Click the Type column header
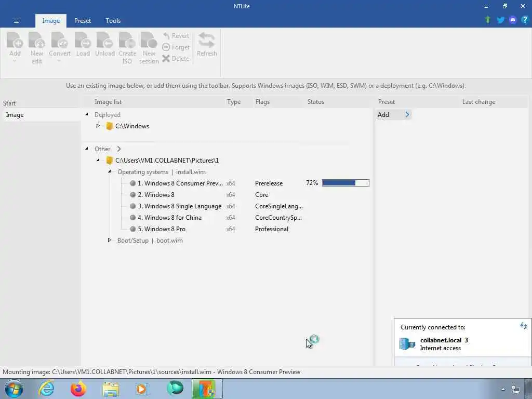 tap(233, 102)
